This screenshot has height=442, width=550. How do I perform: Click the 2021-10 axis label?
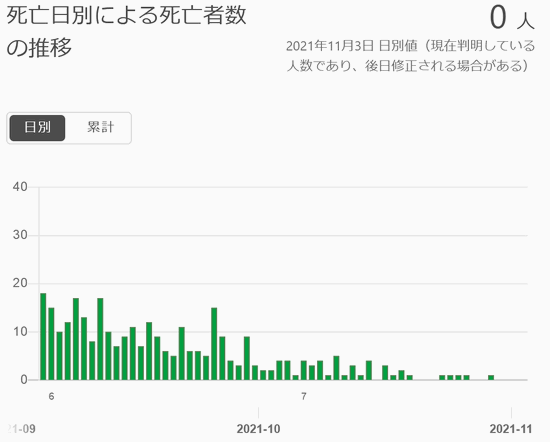(x=259, y=429)
